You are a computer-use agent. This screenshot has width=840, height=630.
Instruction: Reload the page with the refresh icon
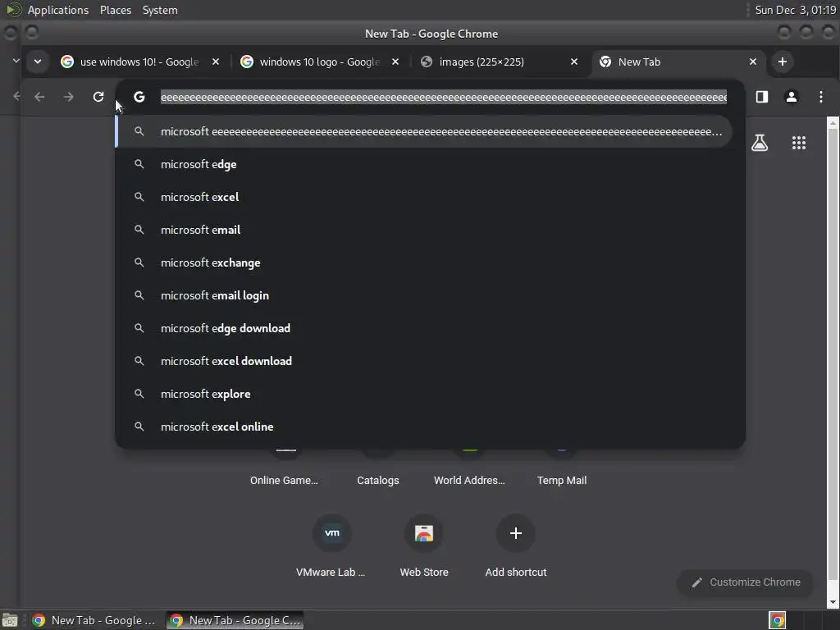tap(98, 97)
